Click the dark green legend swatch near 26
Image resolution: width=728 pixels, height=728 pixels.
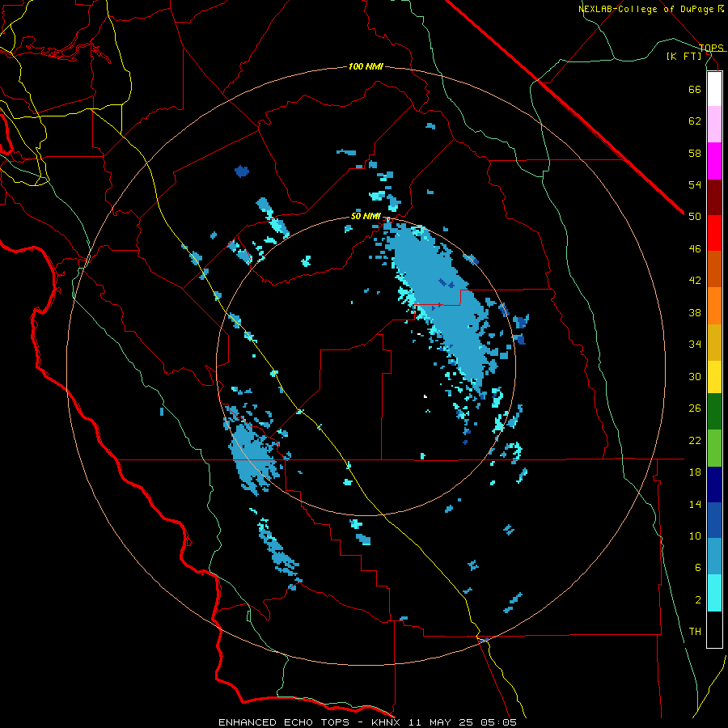(x=714, y=412)
